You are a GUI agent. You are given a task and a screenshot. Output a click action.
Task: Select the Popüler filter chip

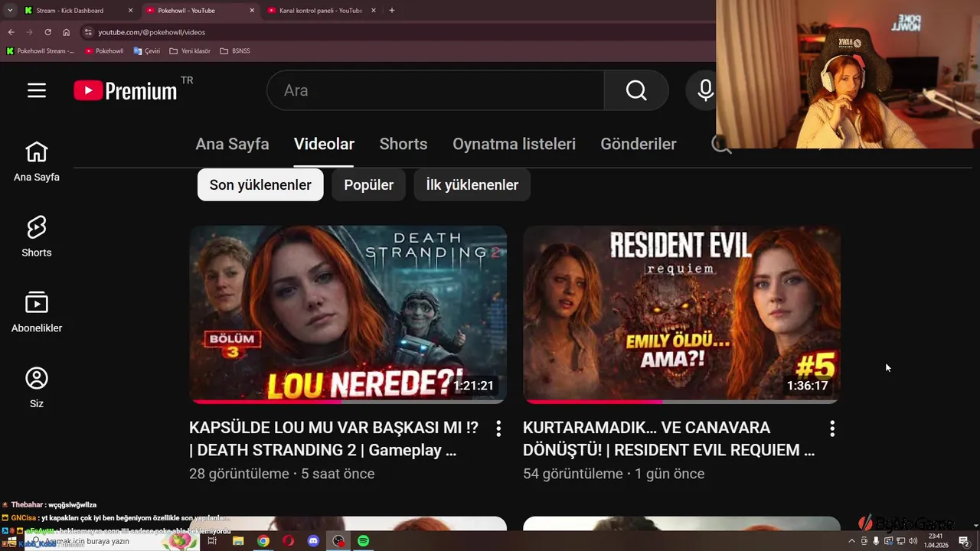(x=368, y=185)
